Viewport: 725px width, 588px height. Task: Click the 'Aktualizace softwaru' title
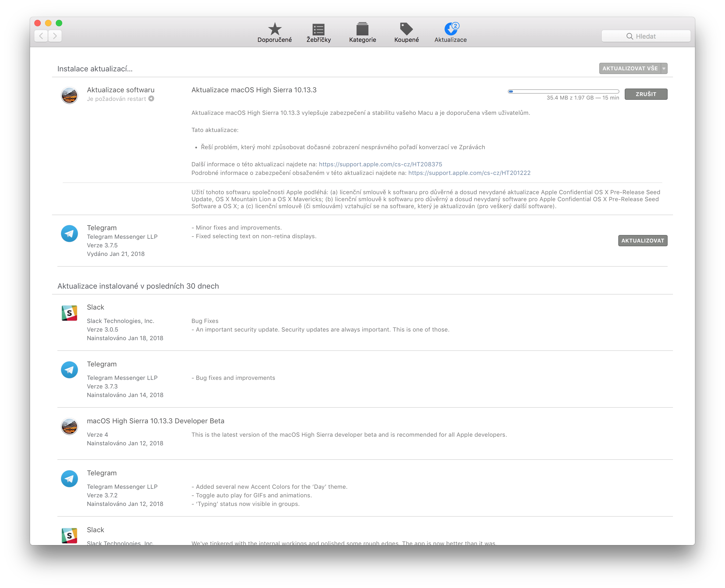pyautogui.click(x=120, y=90)
